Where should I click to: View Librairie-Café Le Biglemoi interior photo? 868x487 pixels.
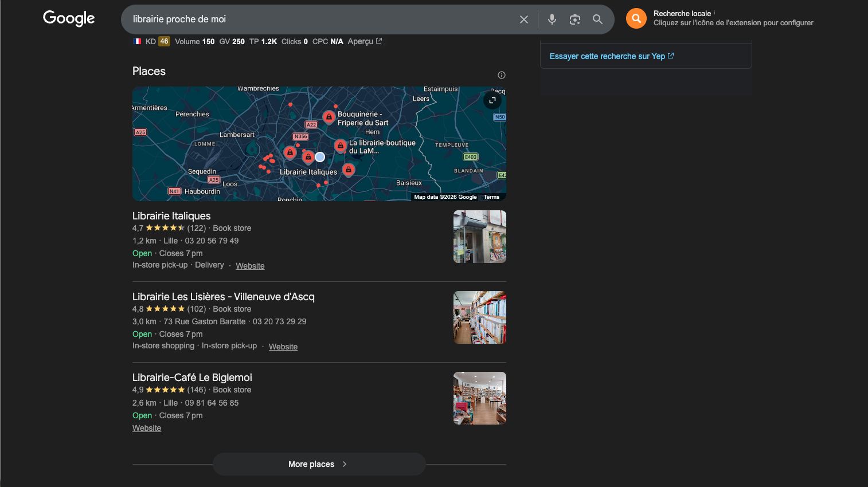480,398
